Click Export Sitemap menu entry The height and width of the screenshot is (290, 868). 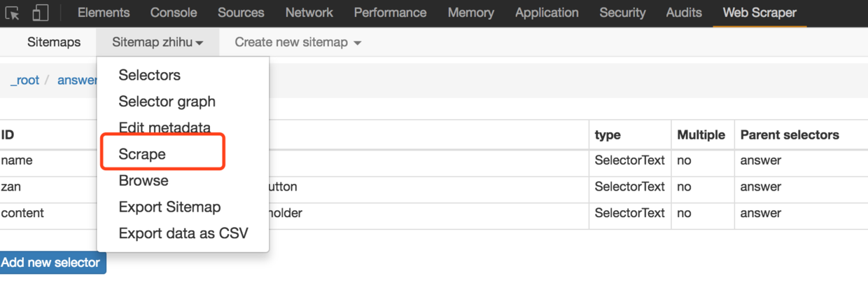click(169, 207)
